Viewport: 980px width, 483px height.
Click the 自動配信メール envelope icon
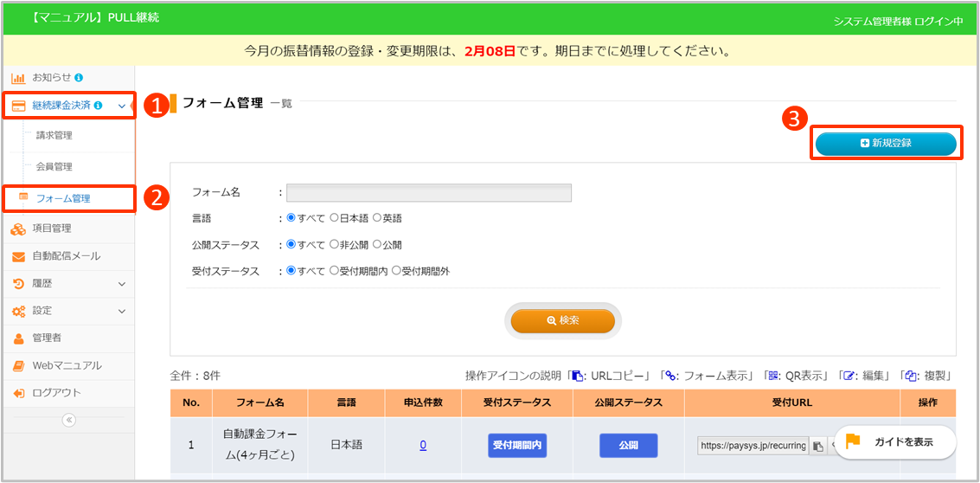point(18,256)
